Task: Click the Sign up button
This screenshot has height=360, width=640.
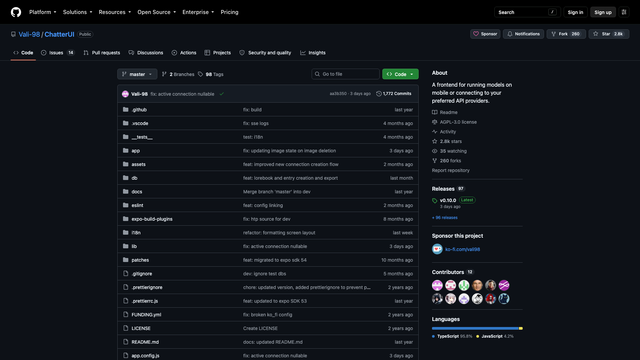Action: (x=603, y=12)
